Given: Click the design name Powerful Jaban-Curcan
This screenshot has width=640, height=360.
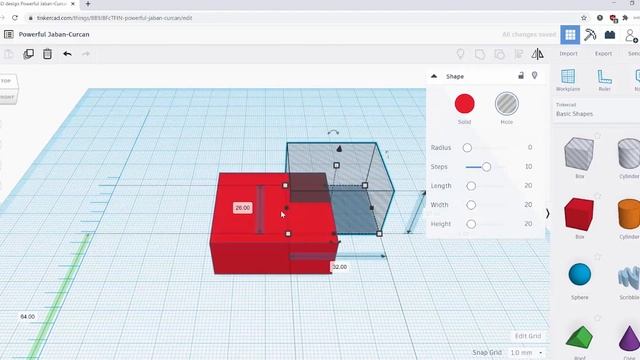Looking at the screenshot, I should [54, 34].
